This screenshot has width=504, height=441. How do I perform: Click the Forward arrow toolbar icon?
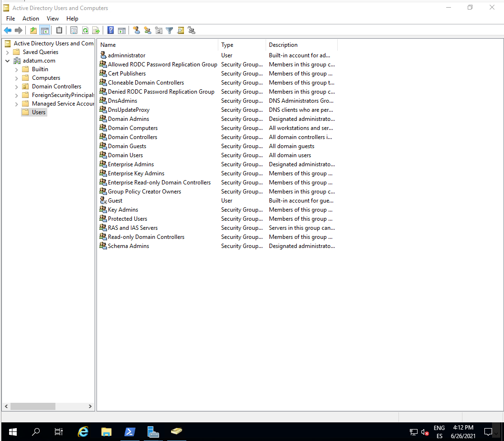19,31
